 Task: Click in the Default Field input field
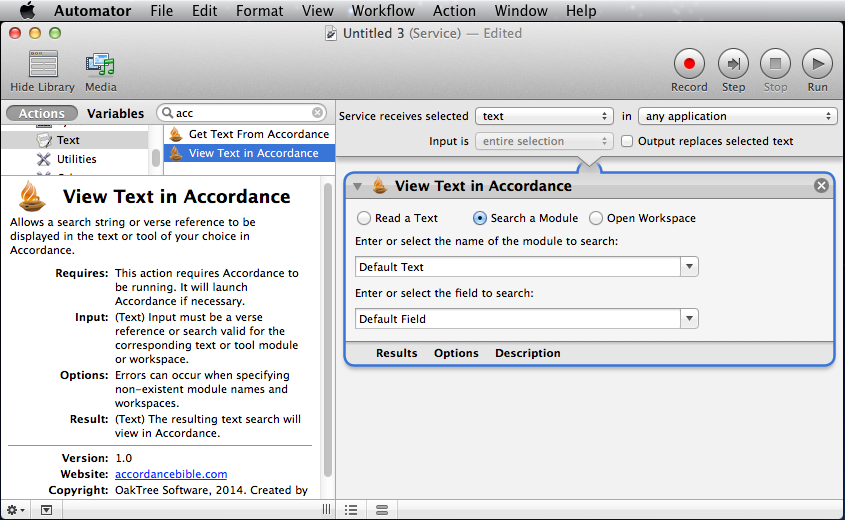517,318
